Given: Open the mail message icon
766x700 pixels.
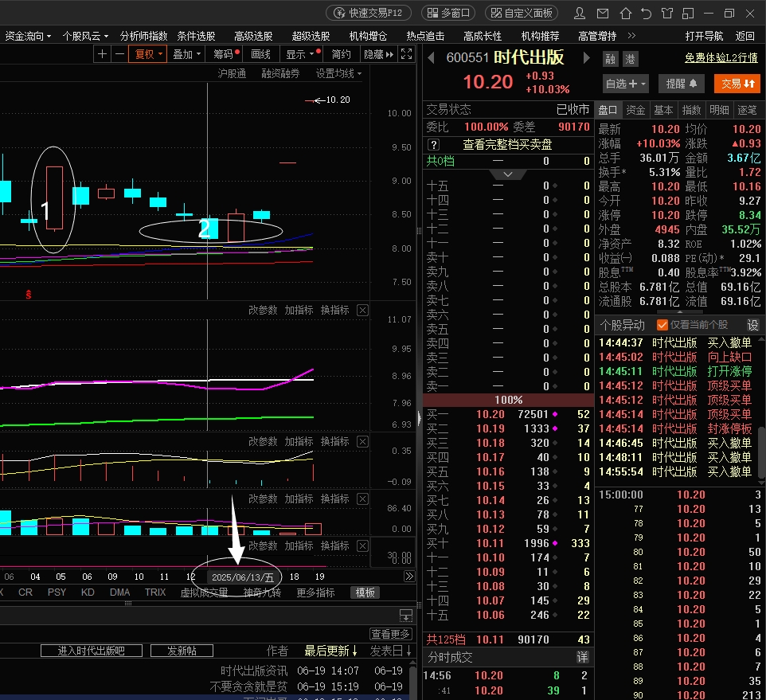Looking at the screenshot, I should [x=603, y=14].
